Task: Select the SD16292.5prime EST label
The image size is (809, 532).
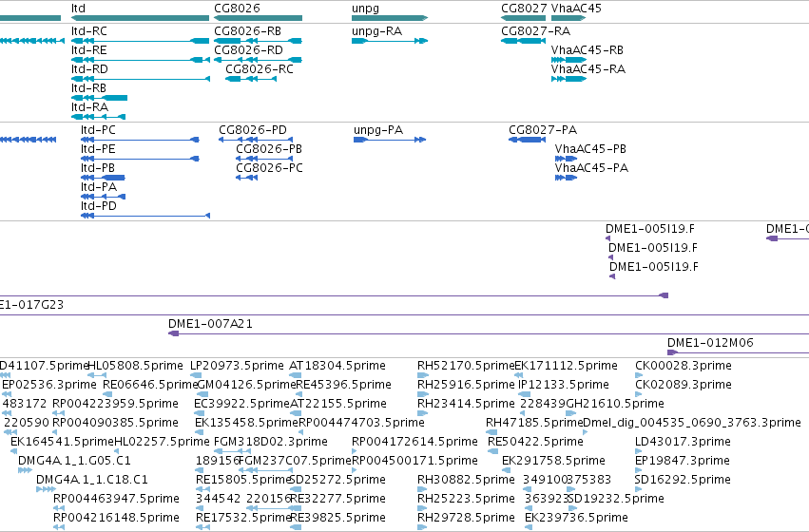Action: (683, 480)
